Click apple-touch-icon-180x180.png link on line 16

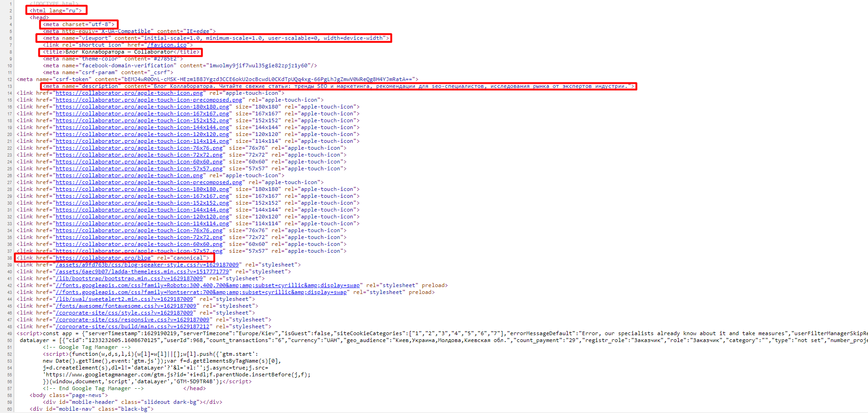tap(142, 107)
